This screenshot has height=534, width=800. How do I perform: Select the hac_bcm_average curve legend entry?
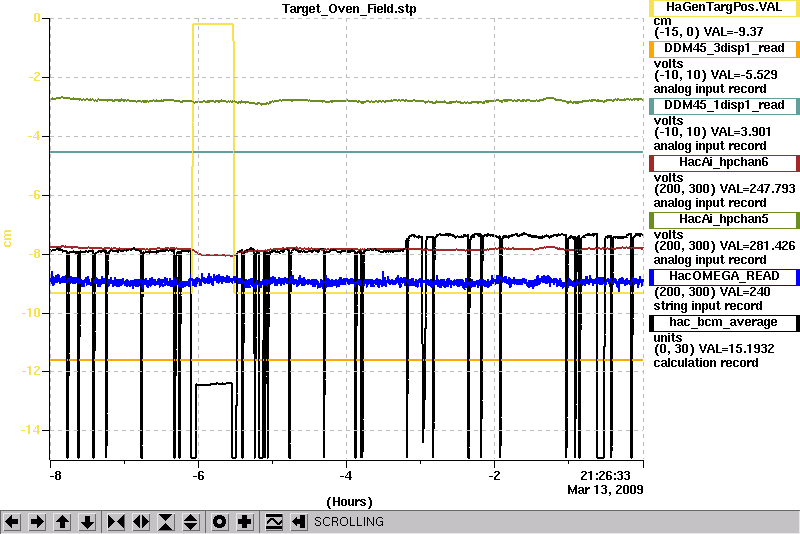click(x=724, y=323)
